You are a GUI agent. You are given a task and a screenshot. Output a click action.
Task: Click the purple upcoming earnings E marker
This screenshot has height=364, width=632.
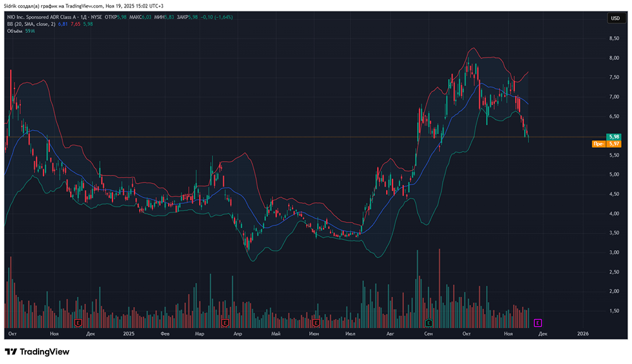tap(538, 322)
